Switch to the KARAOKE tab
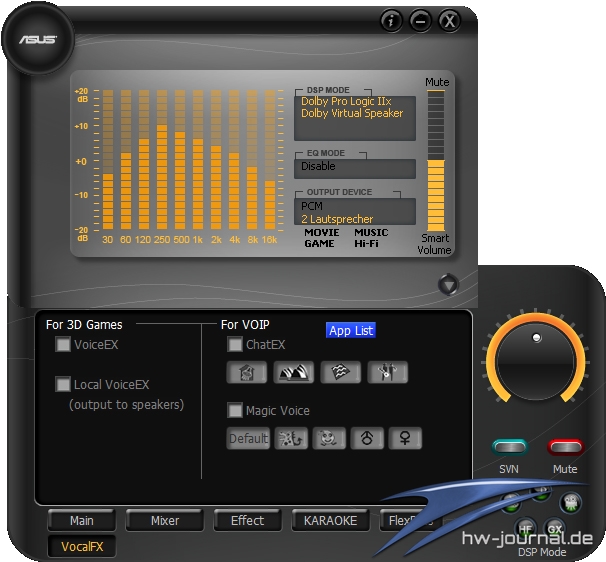Screen dimensions: 606x562 click(330, 520)
